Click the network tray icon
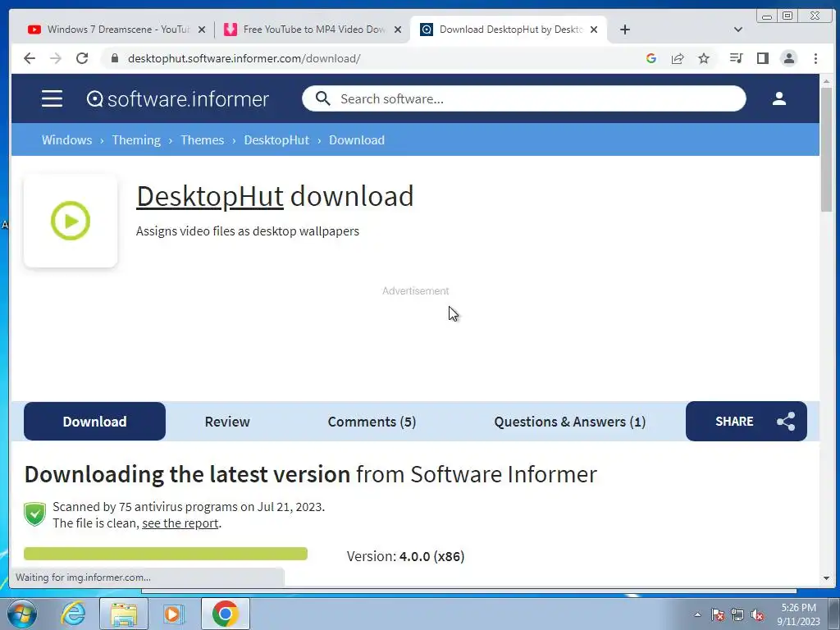 737,614
